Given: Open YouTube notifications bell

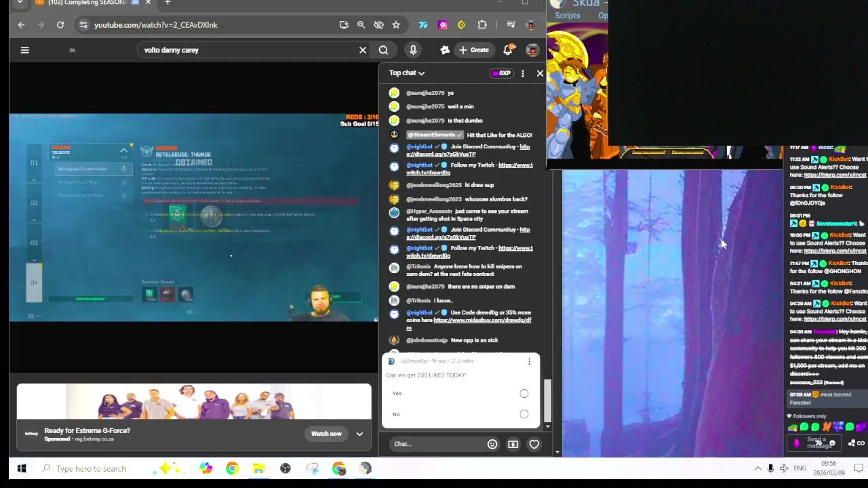Looking at the screenshot, I should click(x=509, y=49).
